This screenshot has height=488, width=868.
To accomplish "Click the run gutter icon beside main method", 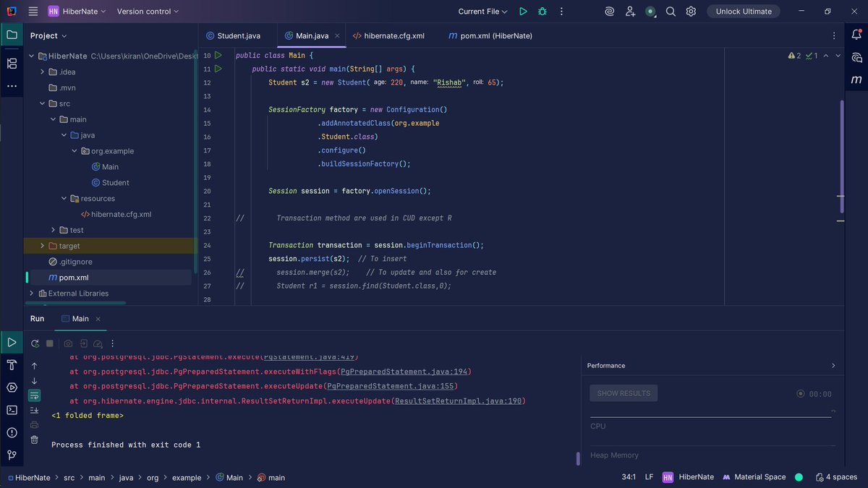I will pyautogui.click(x=218, y=69).
